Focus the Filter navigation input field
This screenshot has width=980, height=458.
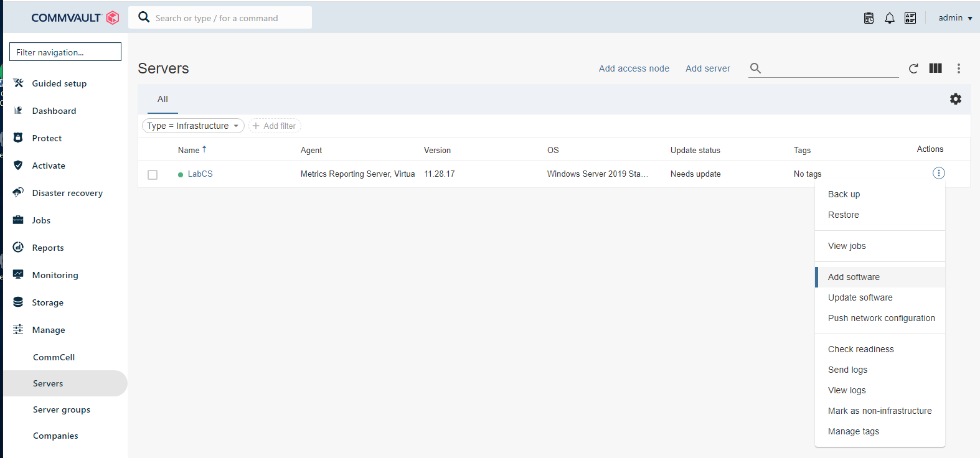click(65, 52)
